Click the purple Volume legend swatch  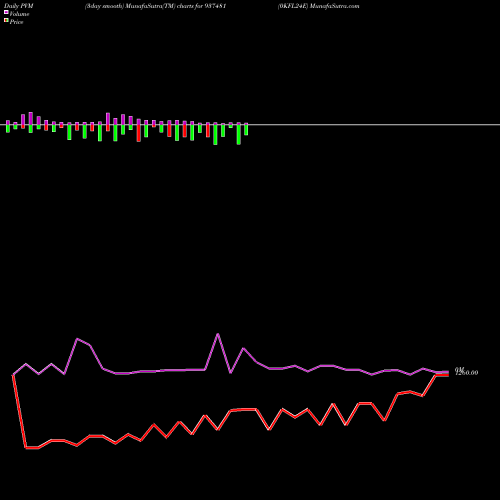(x=6, y=12)
